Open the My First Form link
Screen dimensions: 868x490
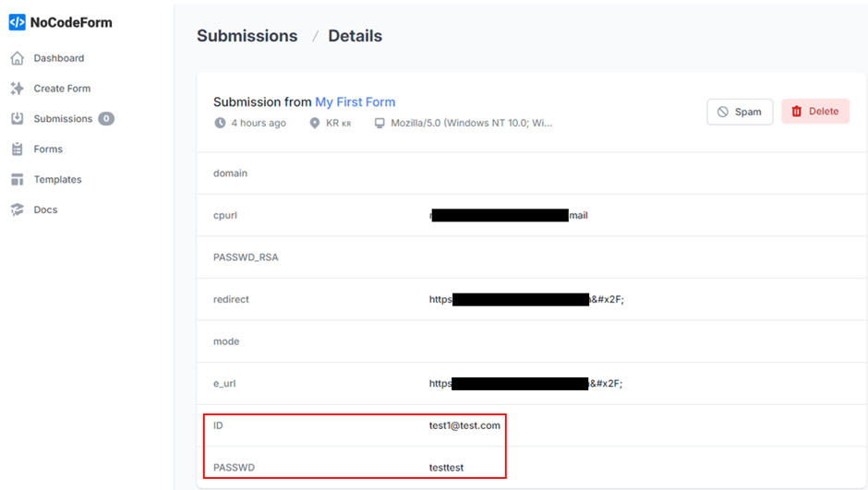(355, 102)
